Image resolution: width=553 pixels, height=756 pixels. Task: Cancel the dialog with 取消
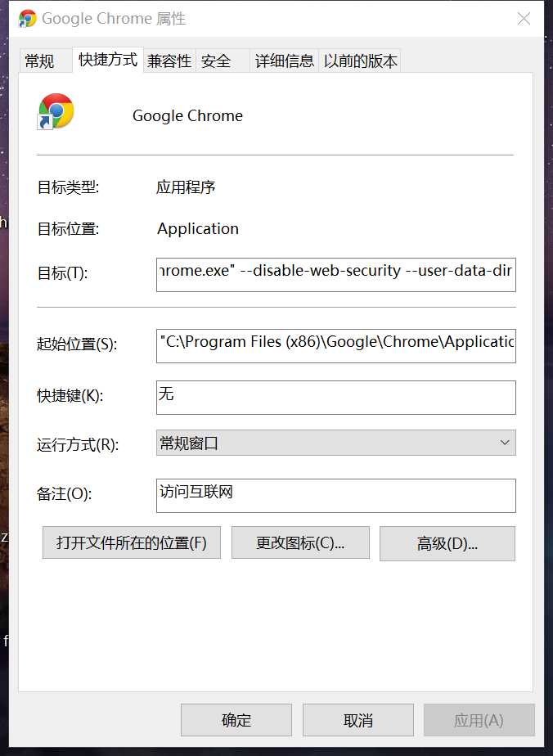click(x=358, y=720)
